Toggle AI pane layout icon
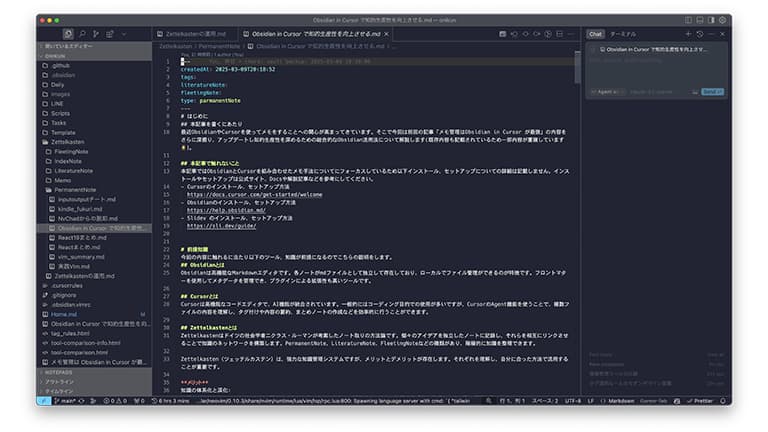The height and width of the screenshot is (432, 768). click(711, 20)
